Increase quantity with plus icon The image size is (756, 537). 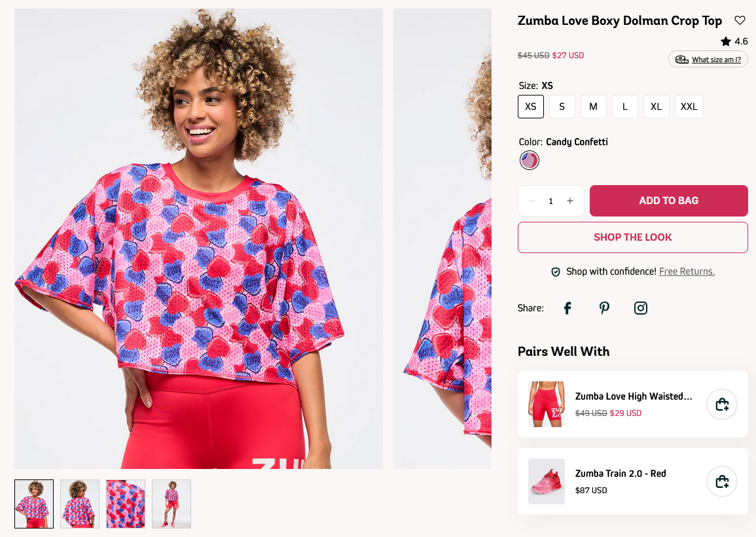[x=570, y=201]
